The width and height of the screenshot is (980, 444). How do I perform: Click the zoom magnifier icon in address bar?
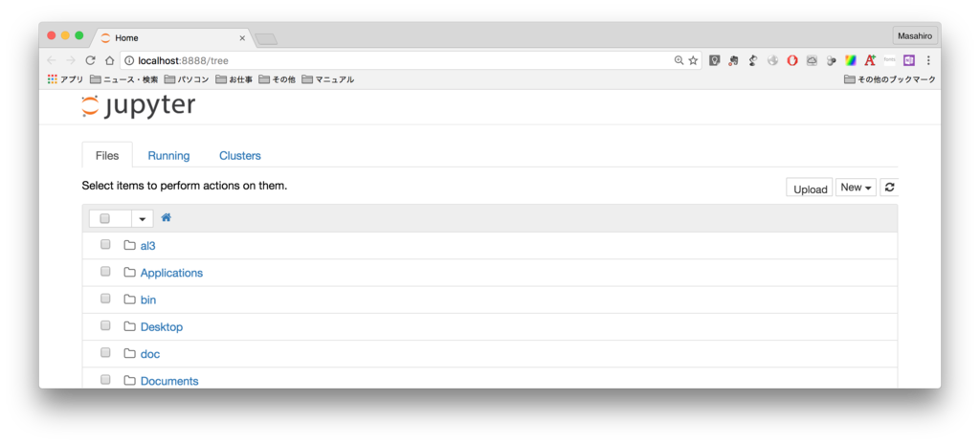coord(679,60)
